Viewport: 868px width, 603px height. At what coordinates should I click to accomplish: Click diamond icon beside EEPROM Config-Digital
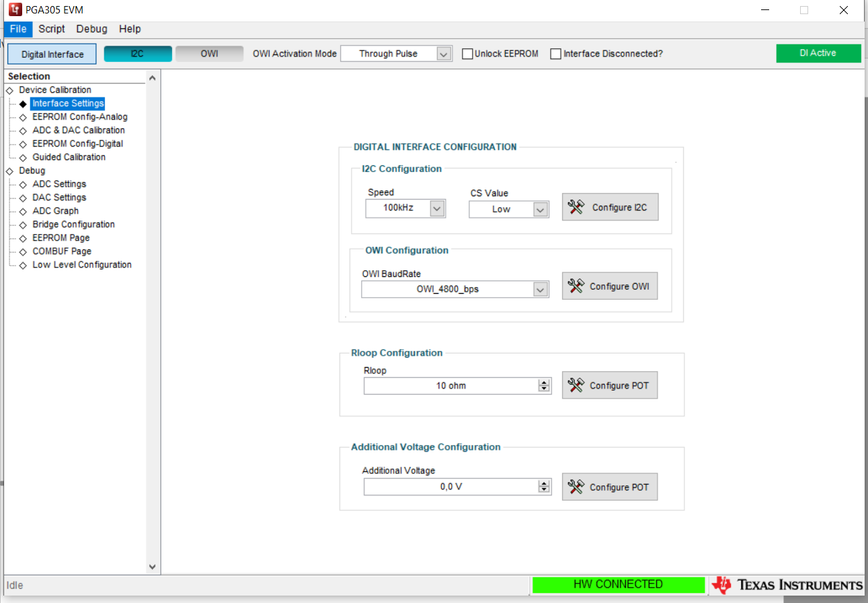click(x=23, y=144)
